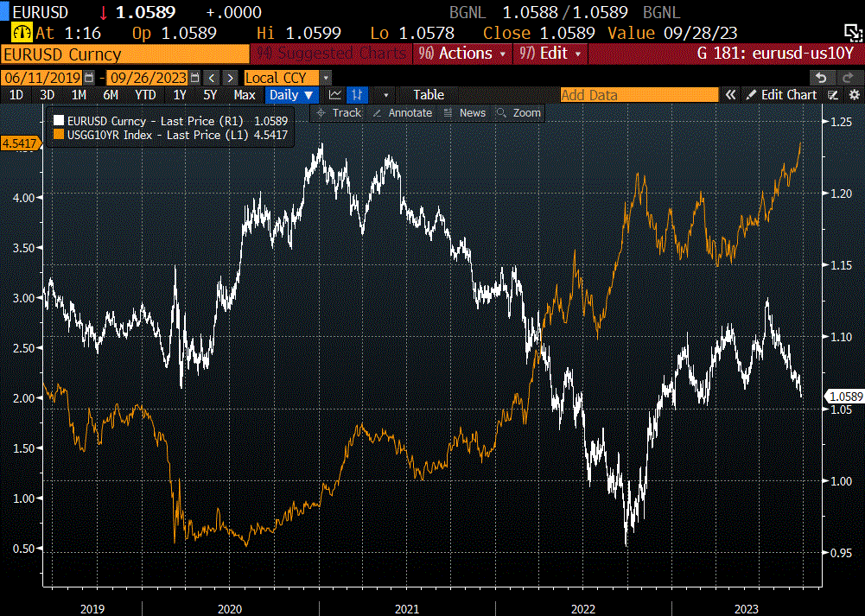Select the 1Y time range
The image size is (865, 616).
point(180,95)
